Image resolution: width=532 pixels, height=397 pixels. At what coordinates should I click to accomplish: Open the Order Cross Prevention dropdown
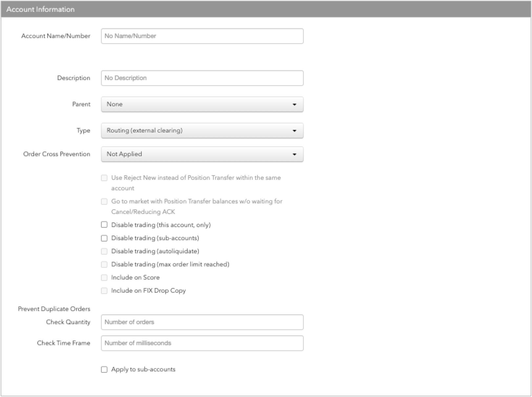coord(202,154)
